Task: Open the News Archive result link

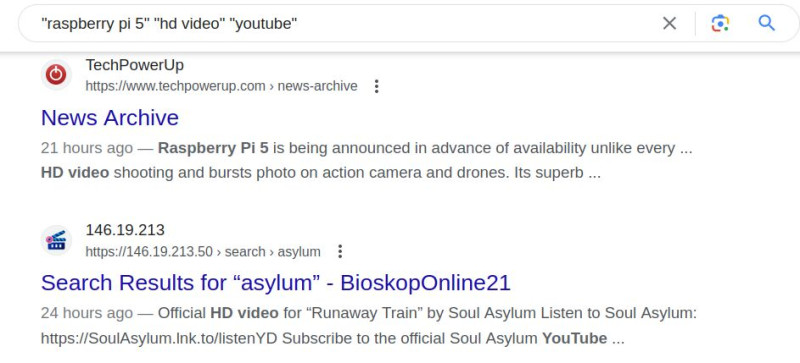Action: [x=110, y=118]
